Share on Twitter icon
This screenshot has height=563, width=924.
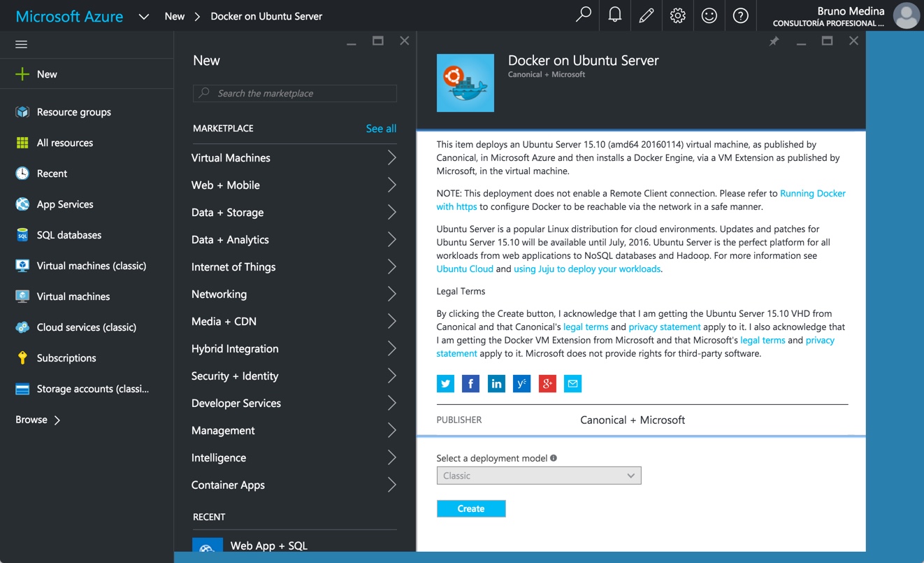click(x=445, y=383)
